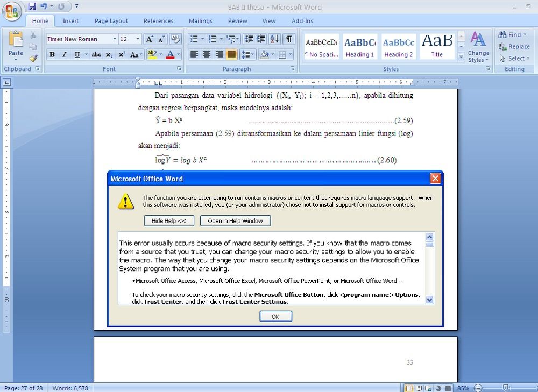This screenshot has height=392, width=538.
Task: Open the Undo history dropdown arrow
Action: (x=52, y=6)
